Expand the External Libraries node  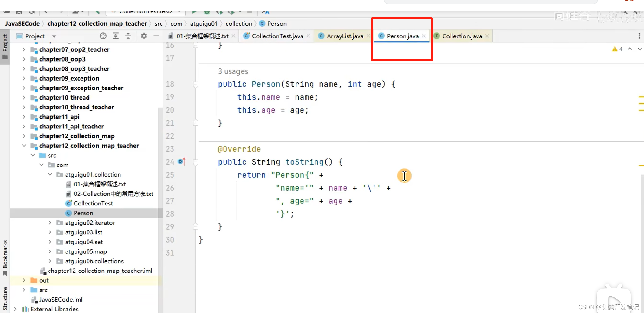[15, 309]
